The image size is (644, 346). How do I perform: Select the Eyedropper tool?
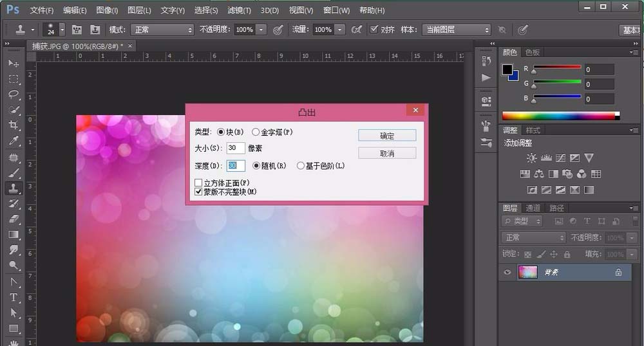point(13,141)
